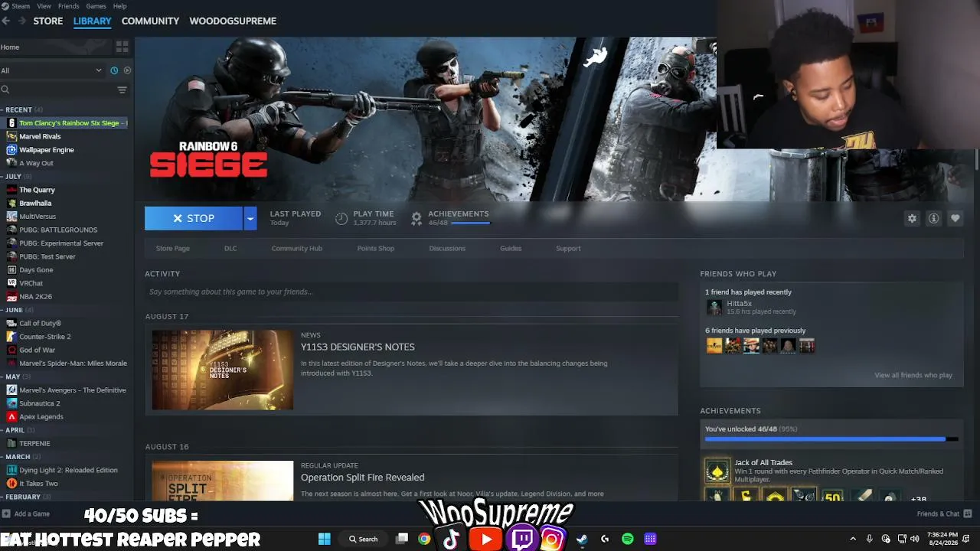
Task: Open Spotify from the taskbar
Action: (x=628, y=539)
